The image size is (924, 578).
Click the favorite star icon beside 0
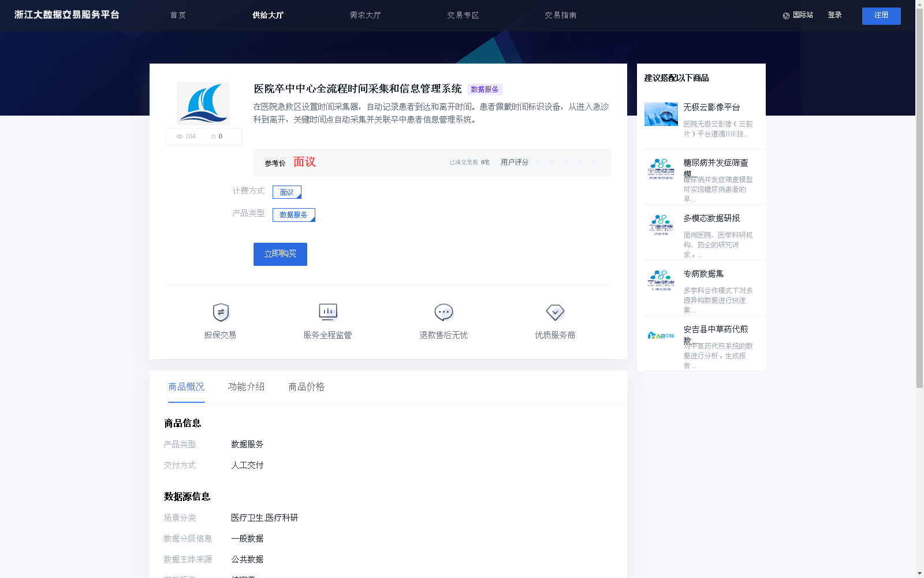[213, 136]
